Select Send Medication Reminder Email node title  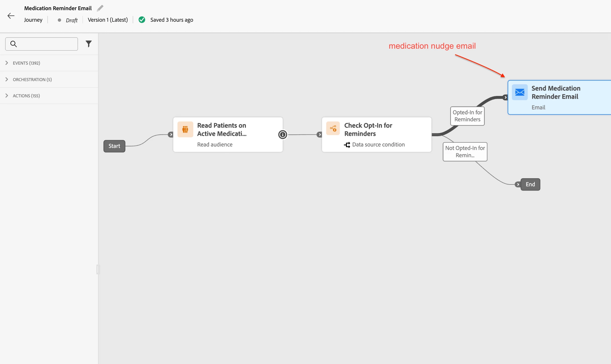(x=556, y=92)
